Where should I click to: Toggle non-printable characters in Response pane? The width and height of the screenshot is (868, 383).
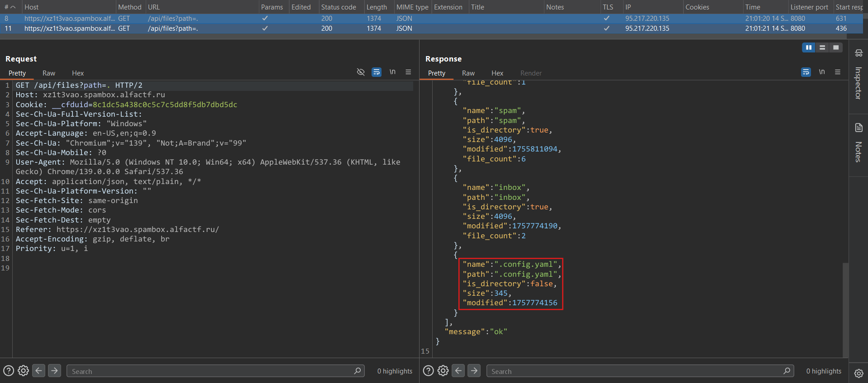821,72
